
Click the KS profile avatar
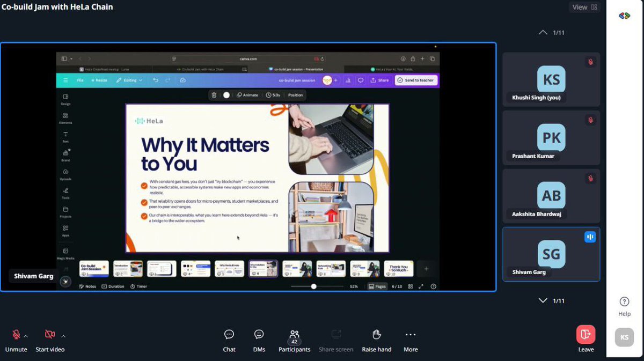(624, 337)
